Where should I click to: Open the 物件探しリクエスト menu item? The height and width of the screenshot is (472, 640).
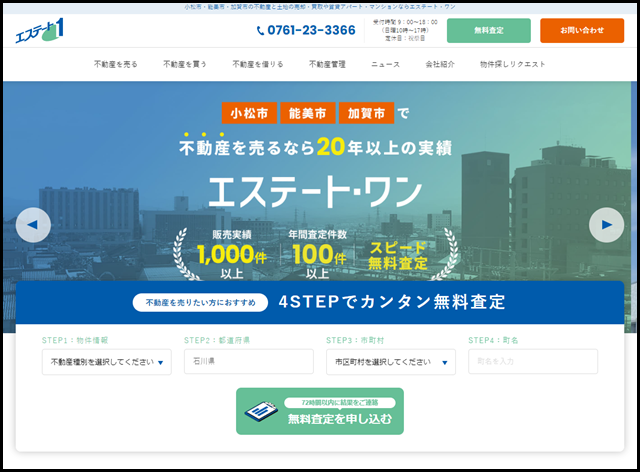512,64
